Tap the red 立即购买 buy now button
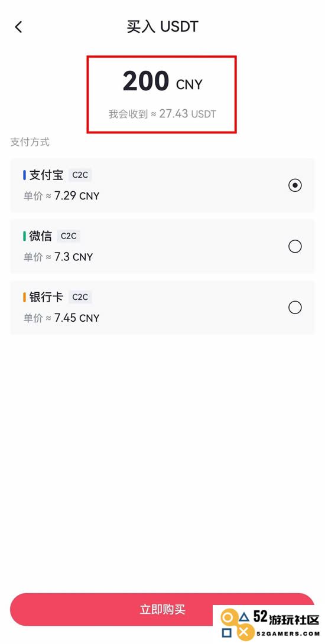 [162, 609]
